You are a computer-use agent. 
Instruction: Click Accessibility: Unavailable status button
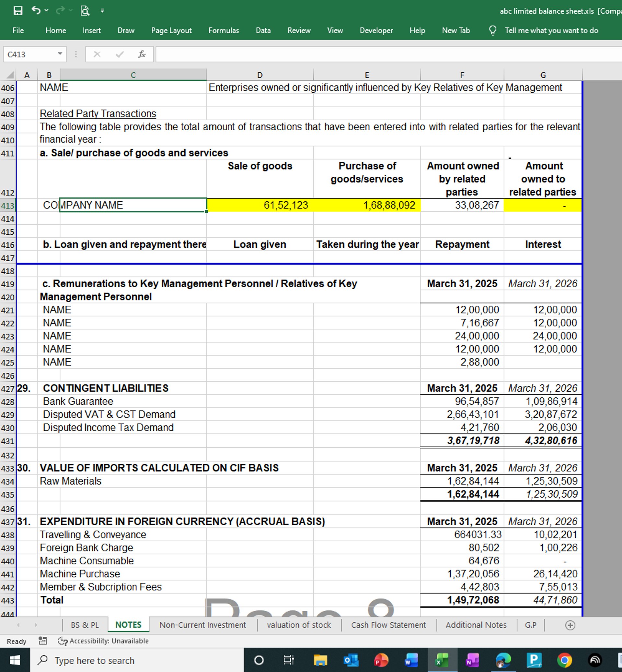pyautogui.click(x=103, y=641)
